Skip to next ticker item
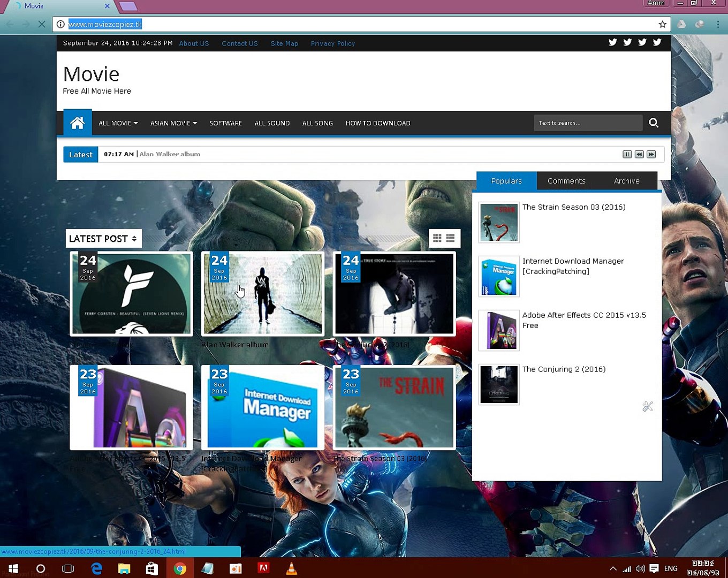 [x=651, y=154]
